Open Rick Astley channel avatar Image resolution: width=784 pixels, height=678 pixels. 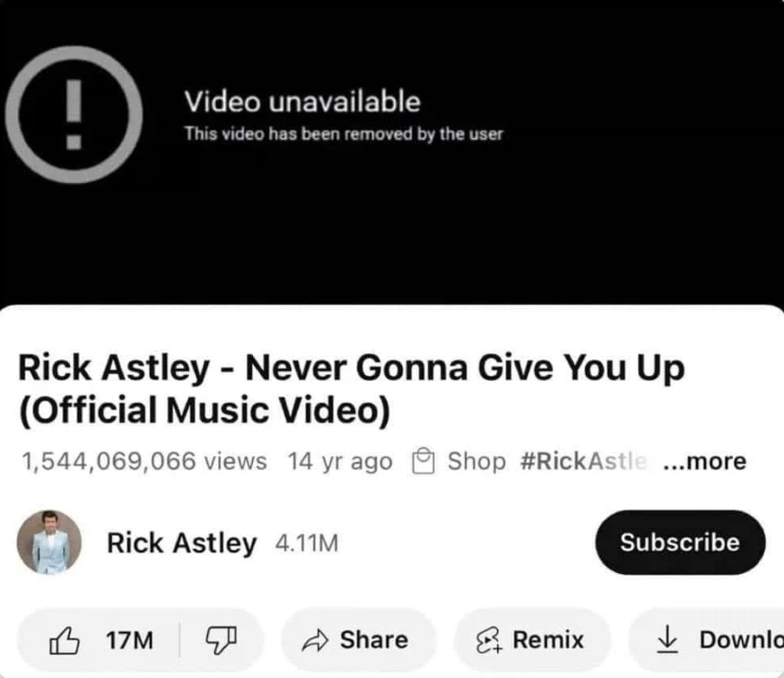[49, 543]
